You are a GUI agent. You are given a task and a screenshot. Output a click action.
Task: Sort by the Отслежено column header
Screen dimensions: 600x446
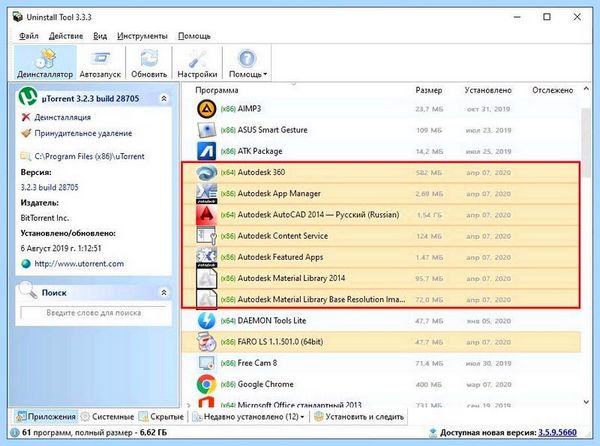(553, 90)
